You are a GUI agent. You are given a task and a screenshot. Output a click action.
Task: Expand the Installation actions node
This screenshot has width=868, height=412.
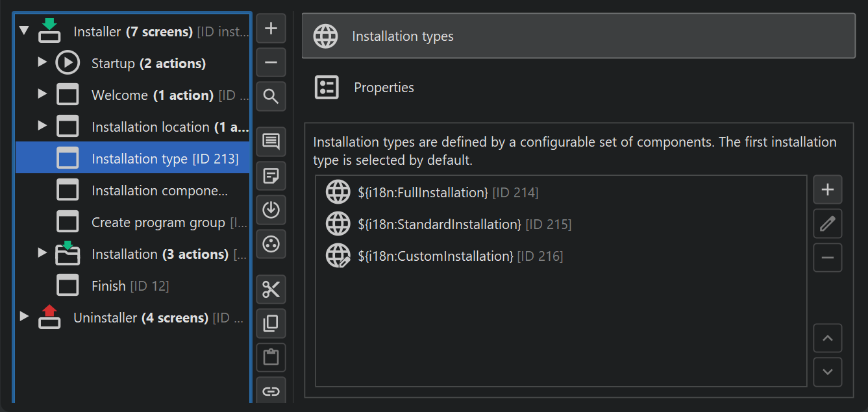point(42,253)
